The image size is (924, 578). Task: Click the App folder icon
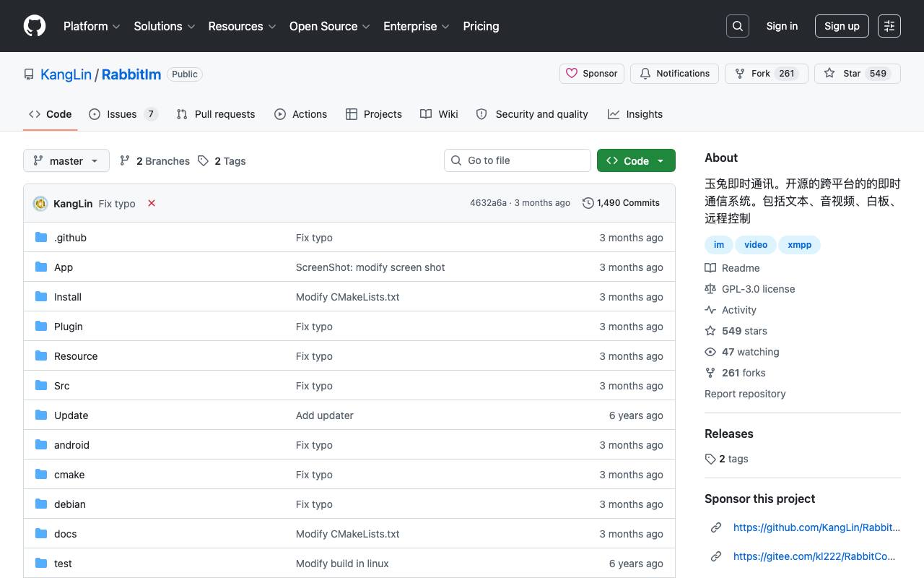point(41,267)
